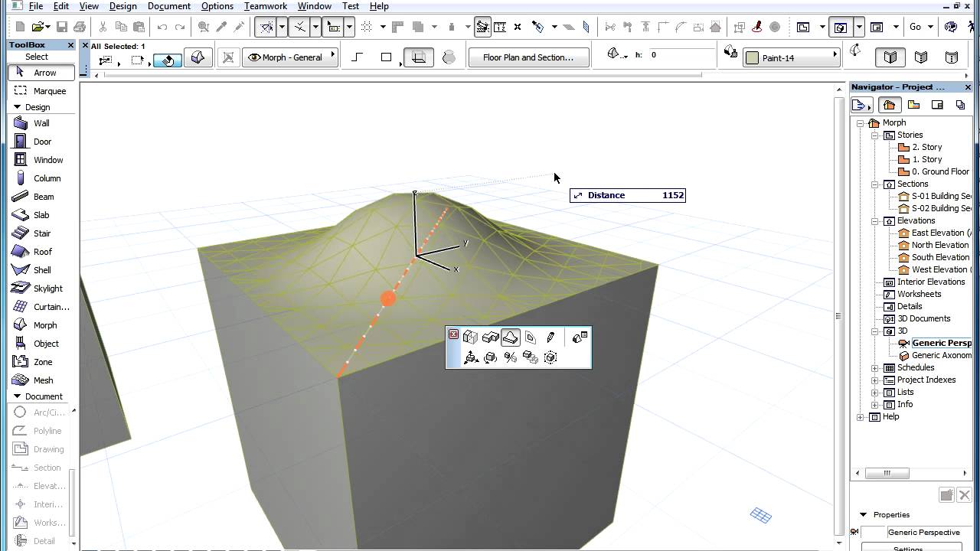
Task: Open the Options menu
Action: [x=217, y=6]
